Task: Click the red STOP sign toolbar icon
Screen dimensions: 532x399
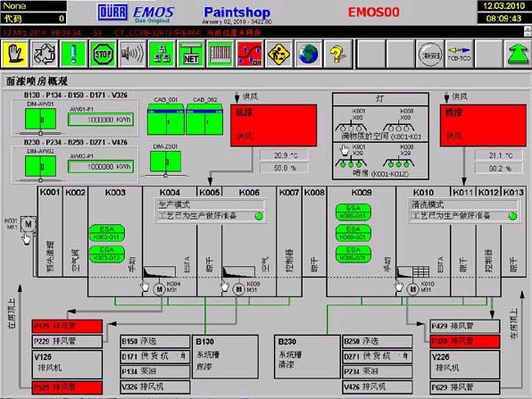Action: pyautogui.click(x=103, y=54)
